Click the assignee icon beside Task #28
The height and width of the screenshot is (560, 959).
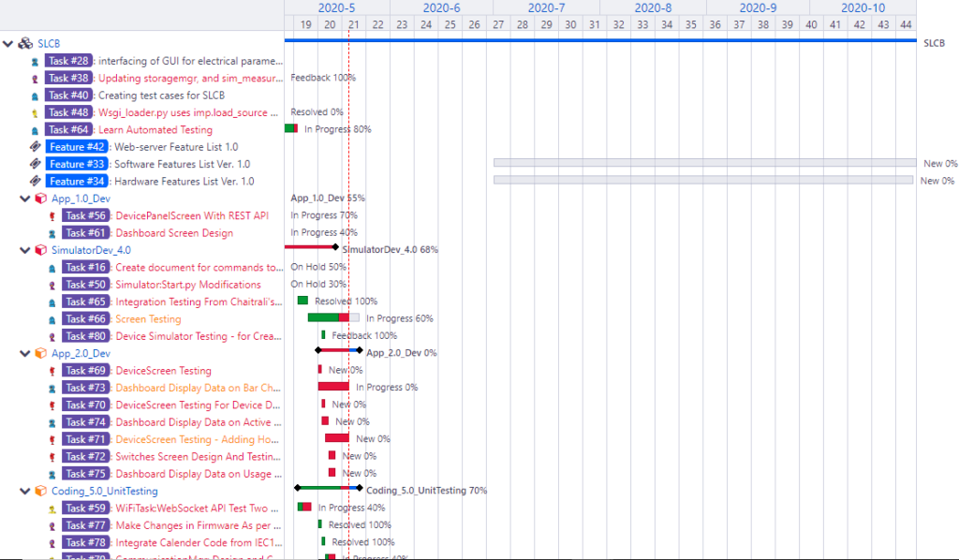pyautogui.click(x=35, y=62)
